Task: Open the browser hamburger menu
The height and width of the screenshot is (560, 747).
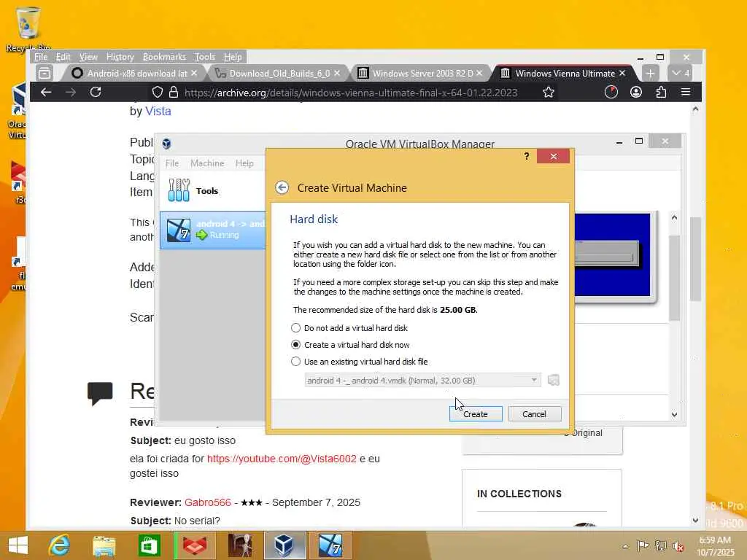Action: [686, 92]
